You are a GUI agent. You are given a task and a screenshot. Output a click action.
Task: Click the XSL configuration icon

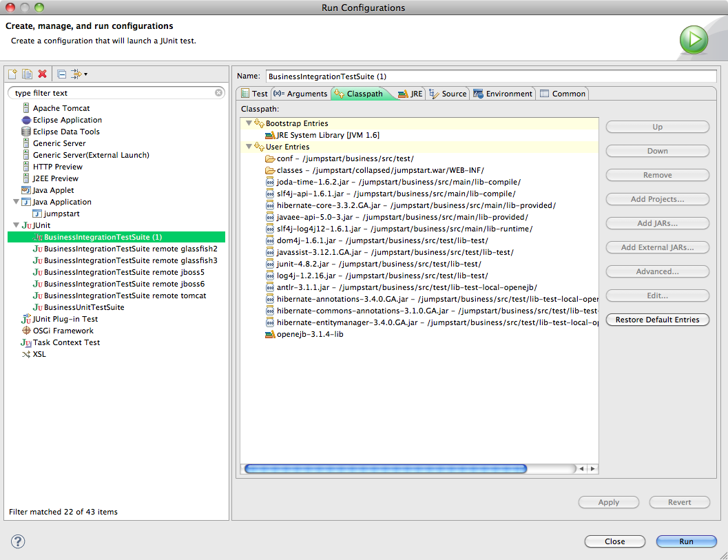tap(26, 354)
